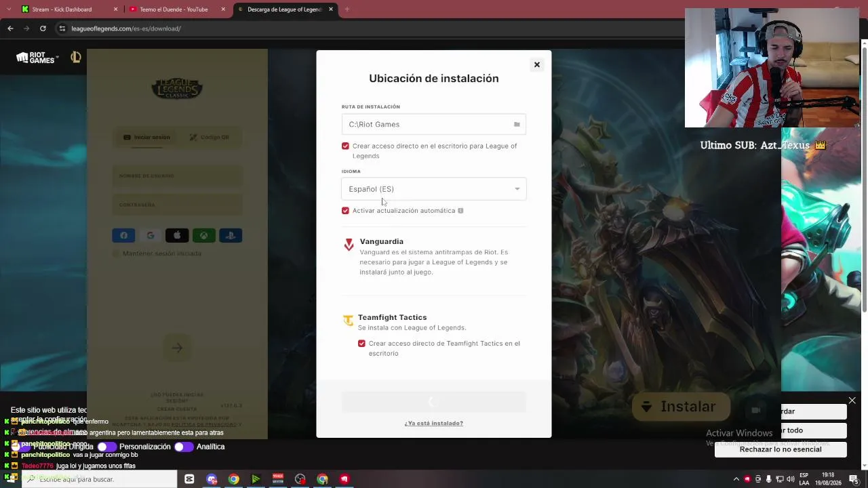Image resolution: width=868 pixels, height=488 pixels.
Task: Start the download with the Instalar button
Action: (681, 407)
